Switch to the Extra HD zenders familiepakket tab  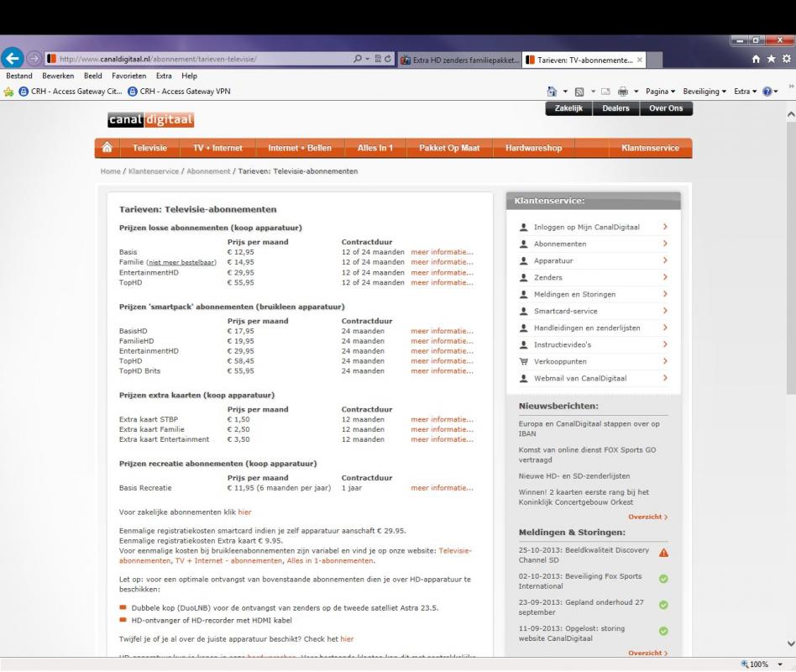460,60
